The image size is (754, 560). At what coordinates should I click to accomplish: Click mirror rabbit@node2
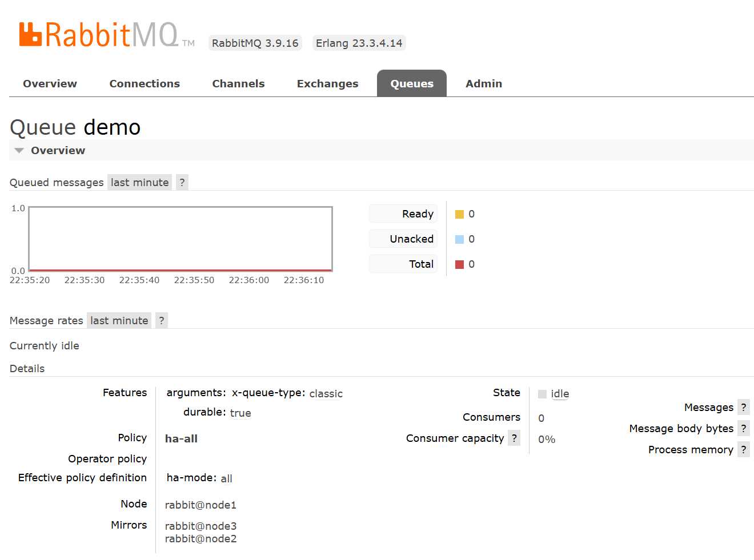200,538
